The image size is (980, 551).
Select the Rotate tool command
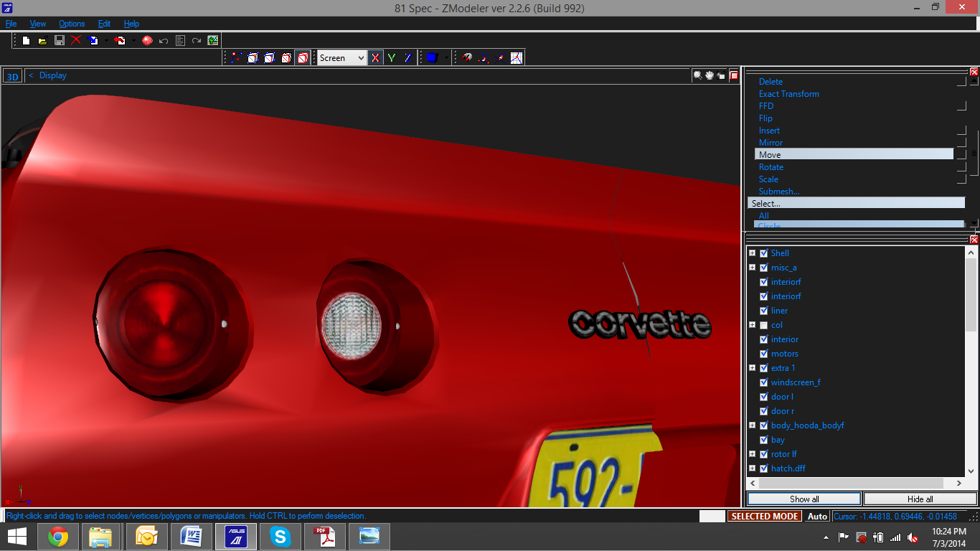[771, 167]
